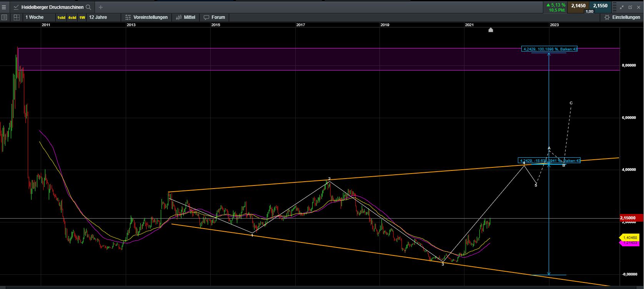Image resolution: width=644 pixels, height=289 pixels.
Task: Select the magenta shaded resistance zone rectangle
Action: 319,59
